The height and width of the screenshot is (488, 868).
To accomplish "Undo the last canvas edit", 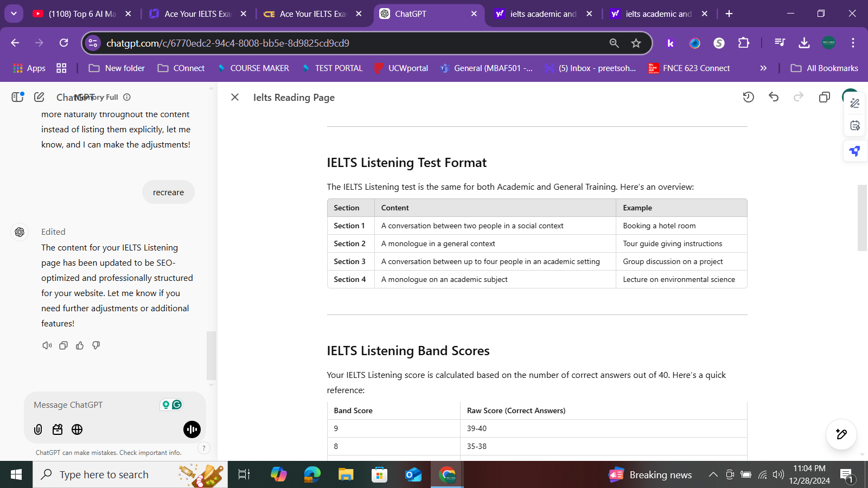I will (774, 97).
